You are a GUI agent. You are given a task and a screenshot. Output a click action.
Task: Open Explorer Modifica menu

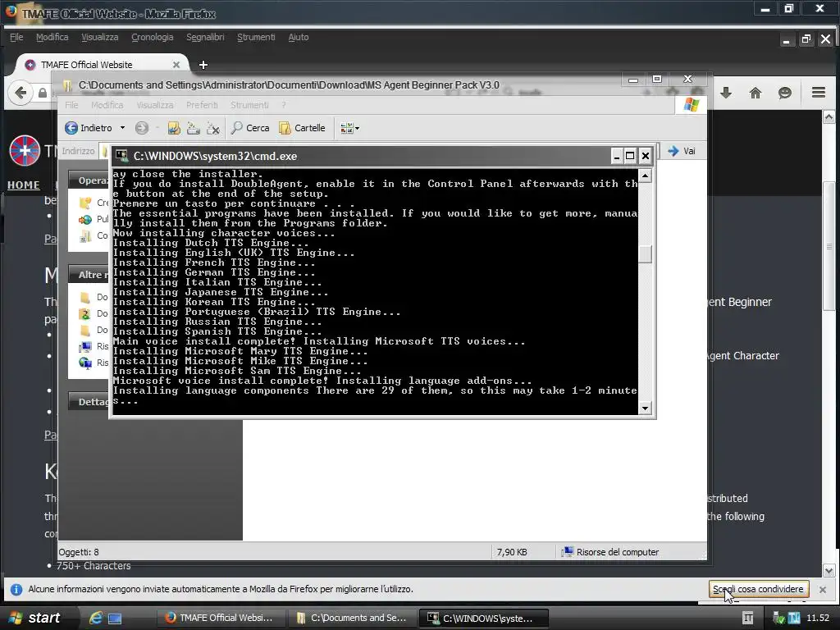pyautogui.click(x=107, y=105)
